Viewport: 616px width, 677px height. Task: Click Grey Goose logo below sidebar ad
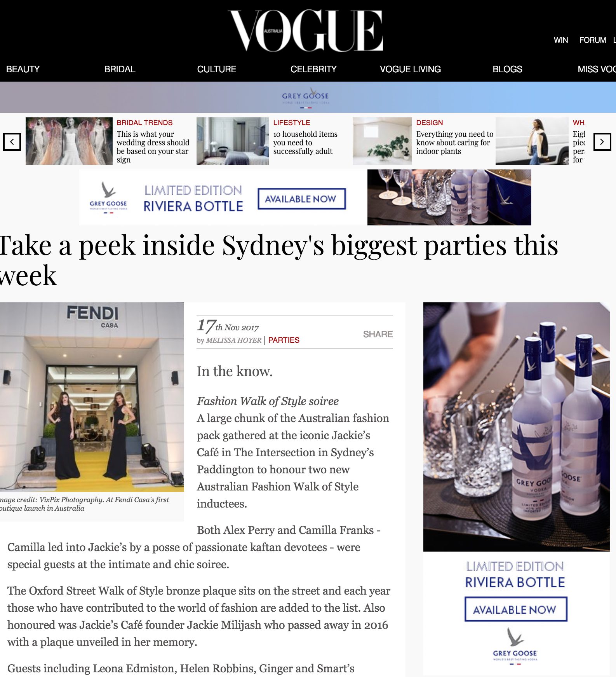pyautogui.click(x=515, y=646)
